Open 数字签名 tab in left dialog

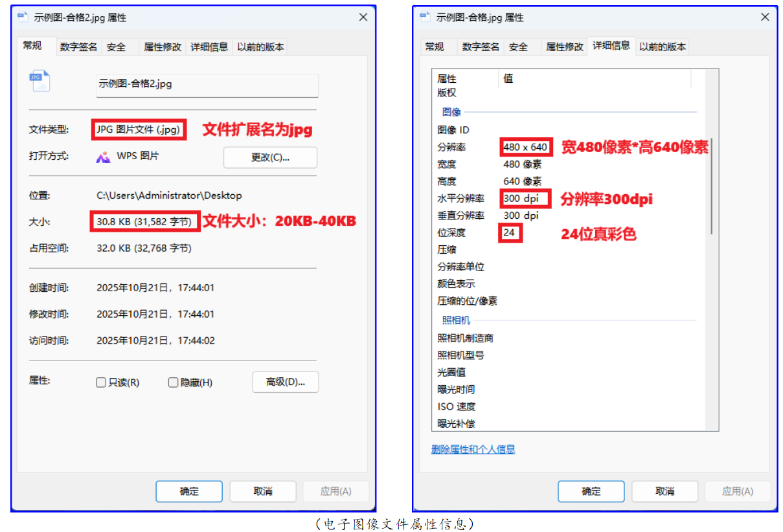pos(78,47)
